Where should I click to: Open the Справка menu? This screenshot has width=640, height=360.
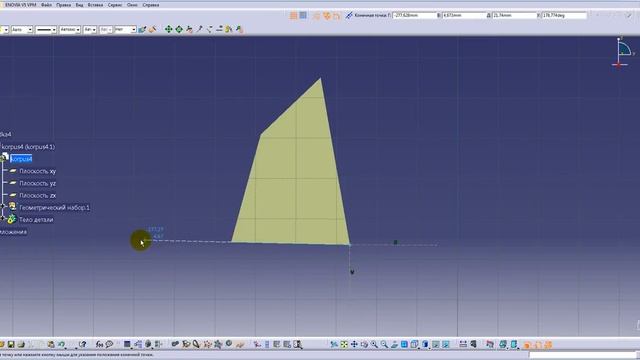point(151,5)
